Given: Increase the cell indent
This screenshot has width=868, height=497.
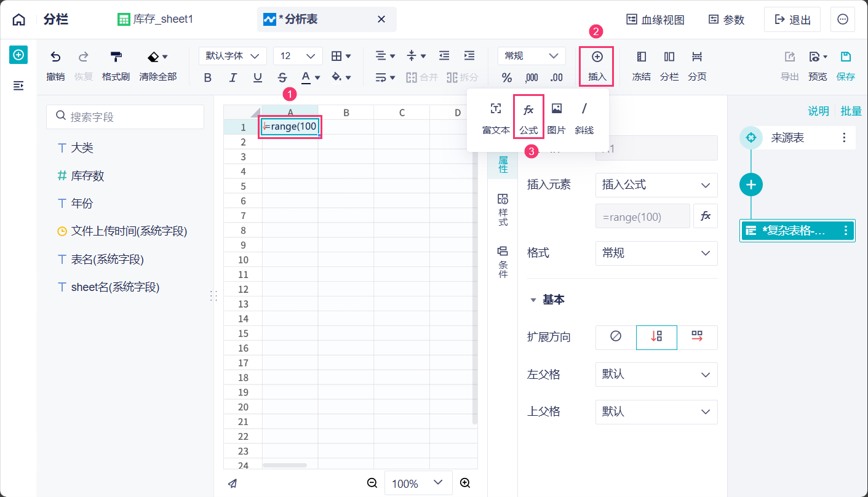Looking at the screenshot, I should click(x=469, y=56).
